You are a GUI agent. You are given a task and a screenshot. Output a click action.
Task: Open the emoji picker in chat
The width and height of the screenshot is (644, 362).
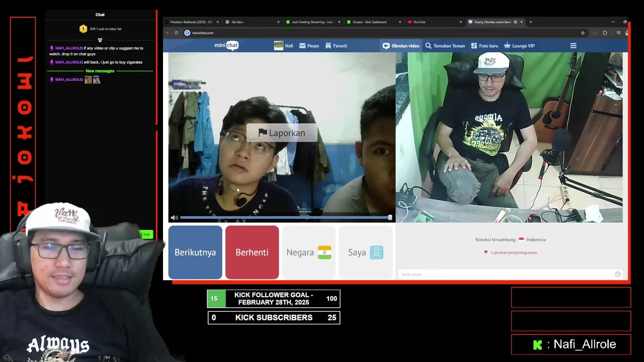[618, 274]
